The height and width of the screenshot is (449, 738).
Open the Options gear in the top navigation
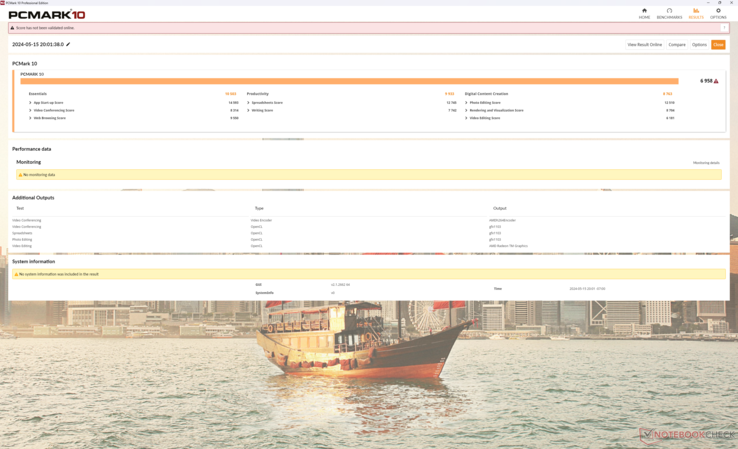[x=718, y=11]
